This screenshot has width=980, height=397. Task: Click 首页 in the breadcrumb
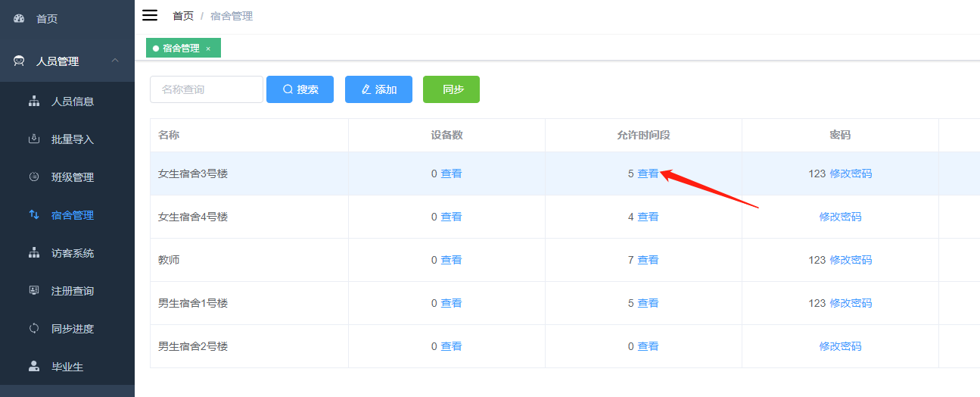click(x=183, y=16)
